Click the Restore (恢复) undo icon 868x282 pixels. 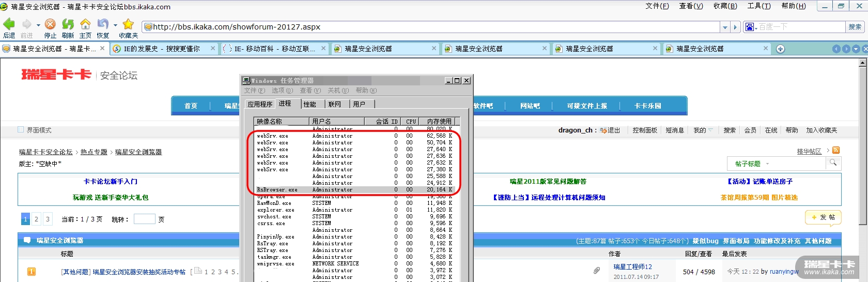103,24
